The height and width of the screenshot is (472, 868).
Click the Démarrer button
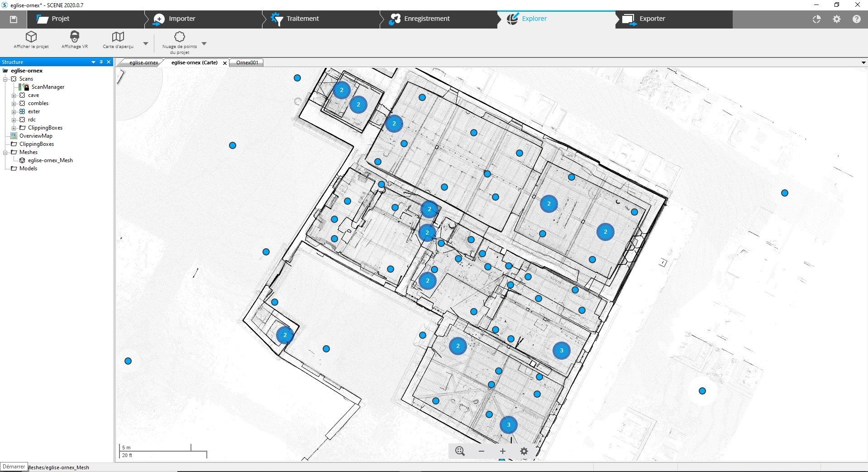[x=14, y=467]
